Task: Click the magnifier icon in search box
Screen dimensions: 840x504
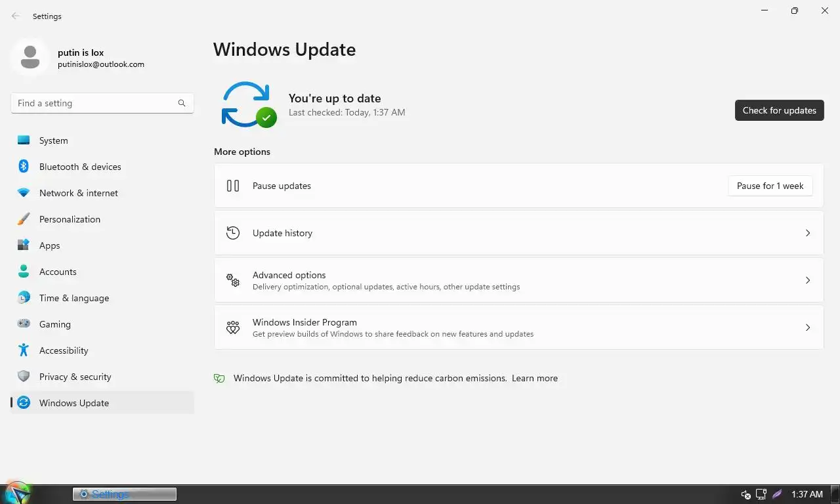Action: click(182, 103)
